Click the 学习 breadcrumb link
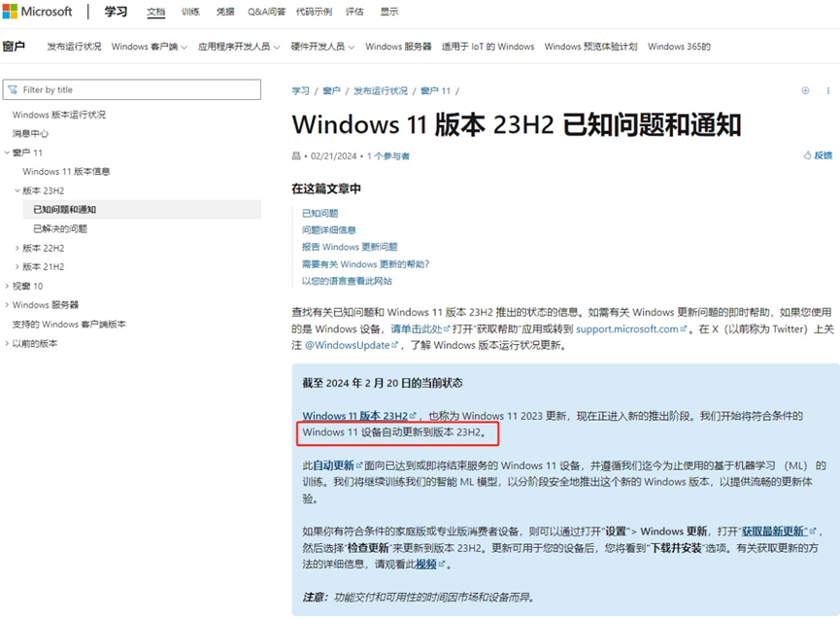This screenshot has width=840, height=618. [300, 91]
